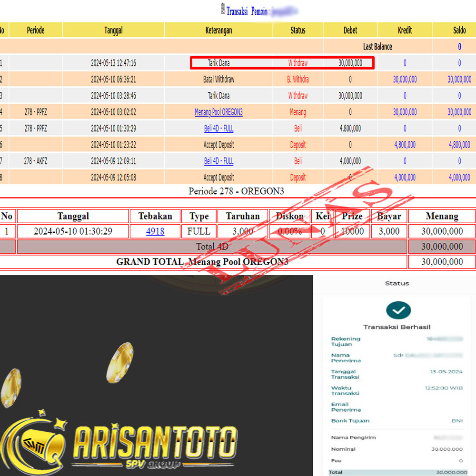The width and height of the screenshot is (476, 476).
Task: Click the Periode column header
Action: (x=36, y=30)
